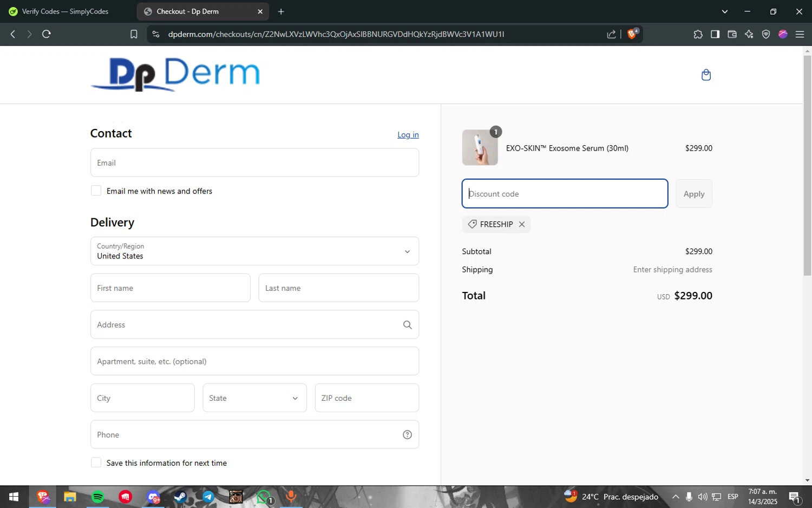Open a new browser tab
This screenshot has height=508, width=812.
pyautogui.click(x=281, y=11)
